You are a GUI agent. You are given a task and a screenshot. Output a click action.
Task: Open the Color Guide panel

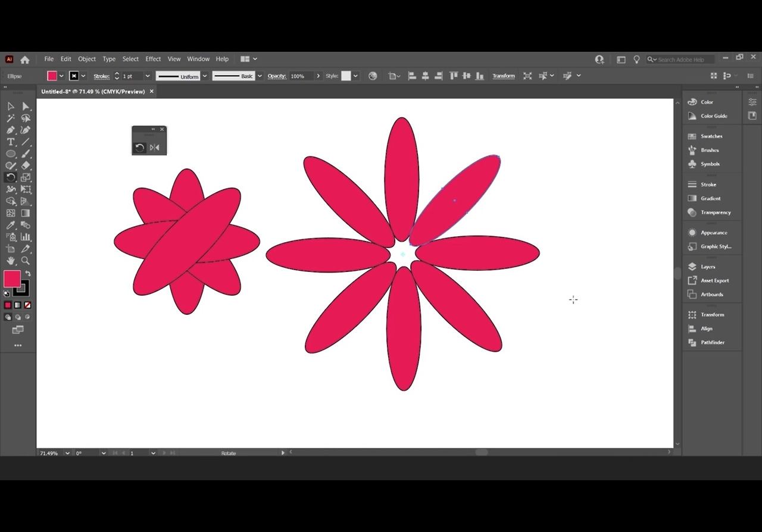[x=713, y=116]
